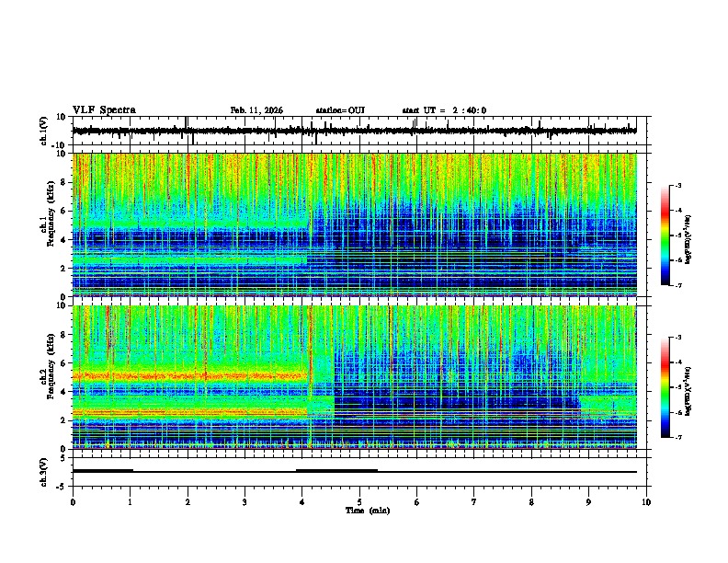Image resolution: width=728 pixels, height=563 pixels.
Task: Click the time axis tick label "3"
Action: (x=245, y=502)
